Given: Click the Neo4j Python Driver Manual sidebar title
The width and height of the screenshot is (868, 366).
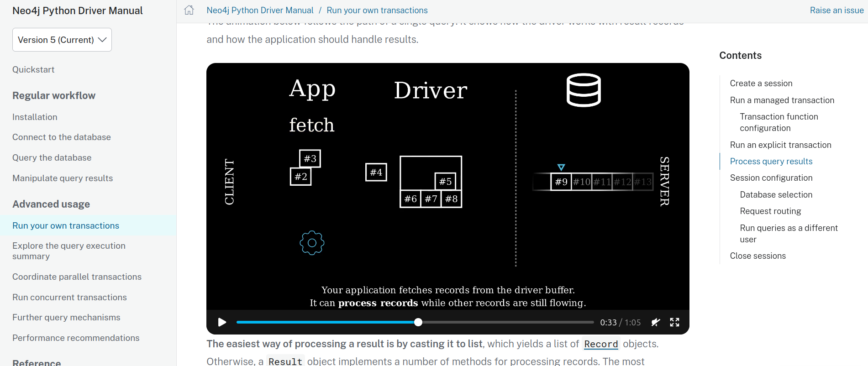Looking at the screenshot, I should point(78,10).
